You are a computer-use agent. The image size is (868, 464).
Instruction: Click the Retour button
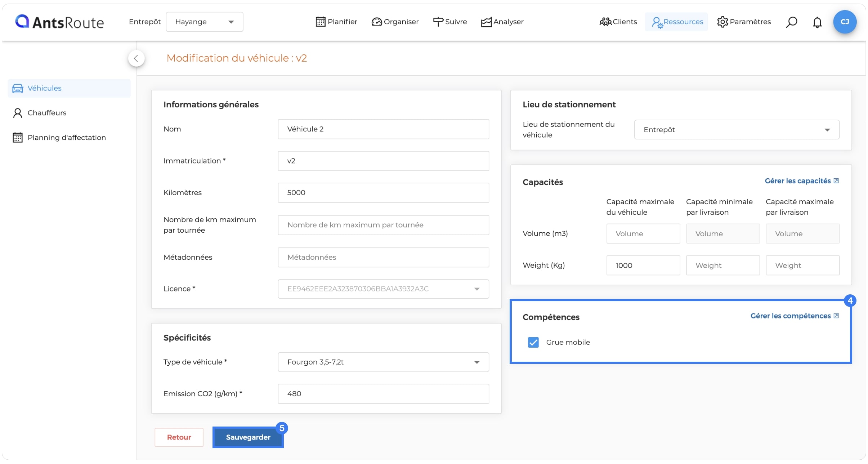click(179, 437)
